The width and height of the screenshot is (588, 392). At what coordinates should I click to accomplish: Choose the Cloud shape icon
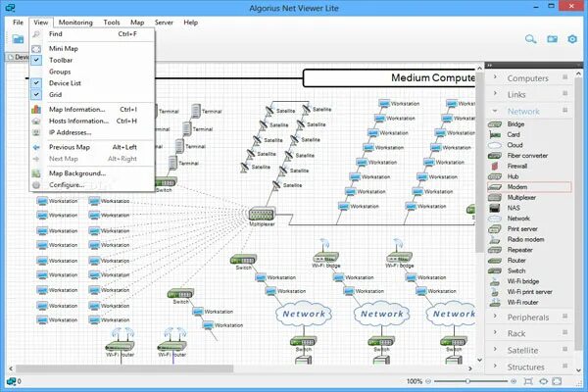[x=495, y=145]
